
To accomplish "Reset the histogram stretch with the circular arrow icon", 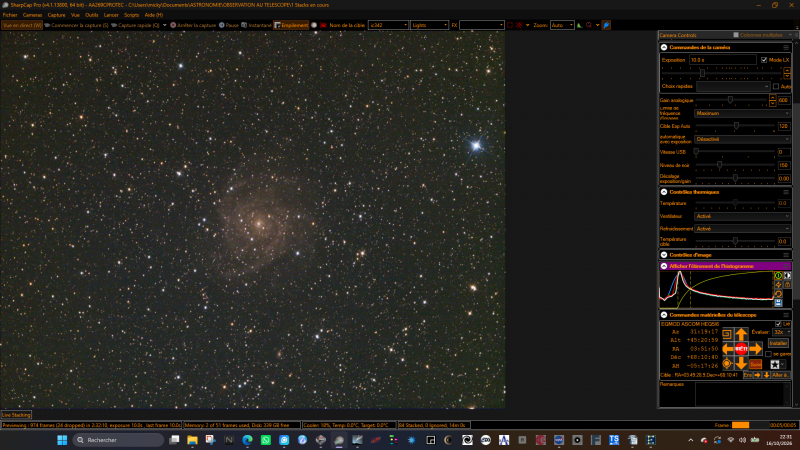I will (x=778, y=294).
